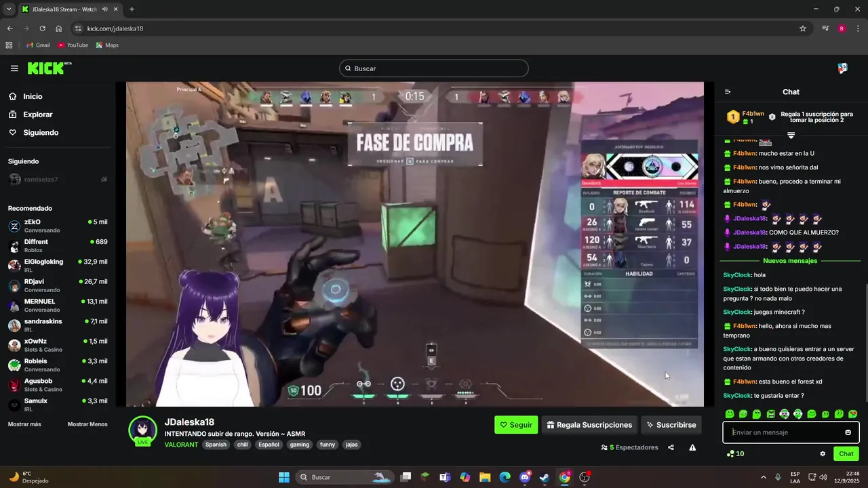Open the YouTube bookmark
Viewport: 868px width, 488px height.
point(73,45)
